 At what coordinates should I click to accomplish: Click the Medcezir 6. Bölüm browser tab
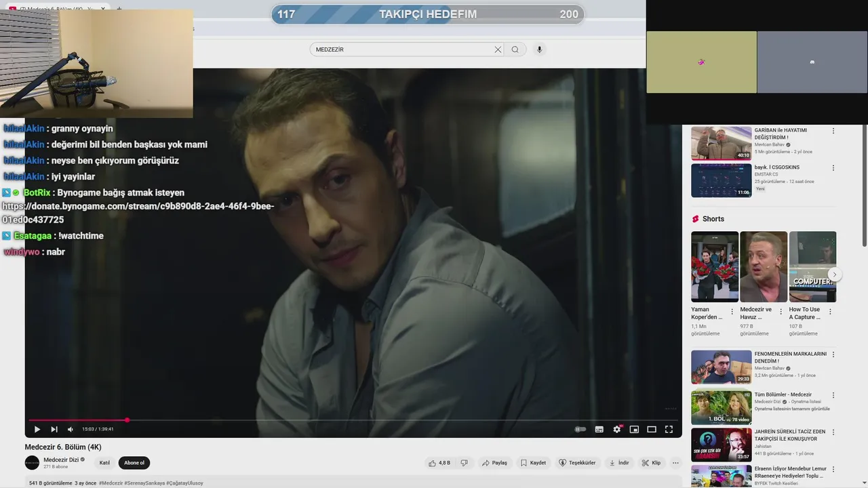(58, 9)
